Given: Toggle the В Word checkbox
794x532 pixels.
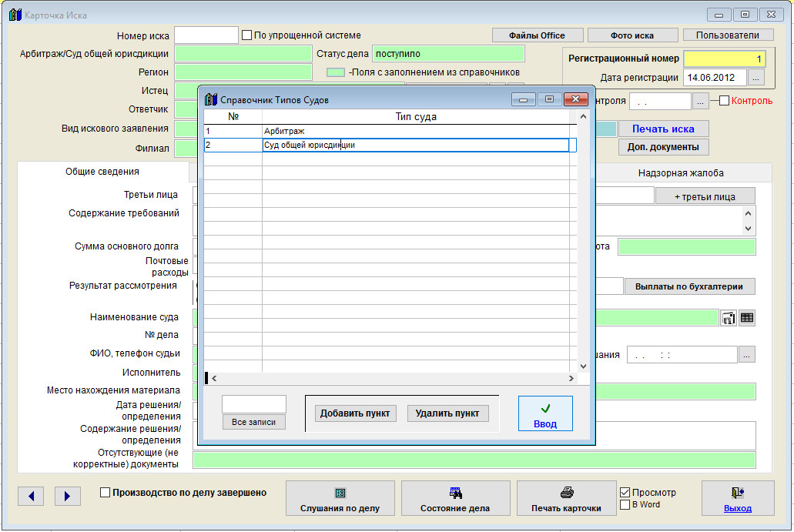Looking at the screenshot, I should [x=625, y=504].
